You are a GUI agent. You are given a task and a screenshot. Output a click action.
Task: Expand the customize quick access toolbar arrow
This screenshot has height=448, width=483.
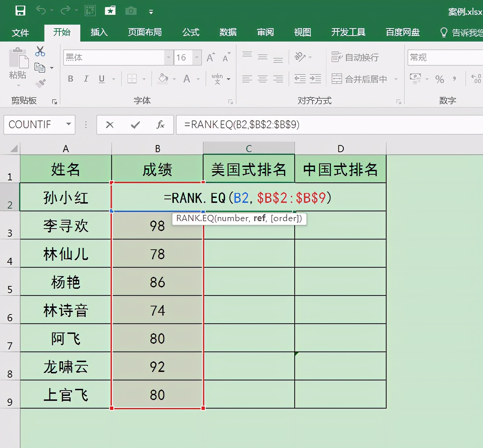point(151,12)
